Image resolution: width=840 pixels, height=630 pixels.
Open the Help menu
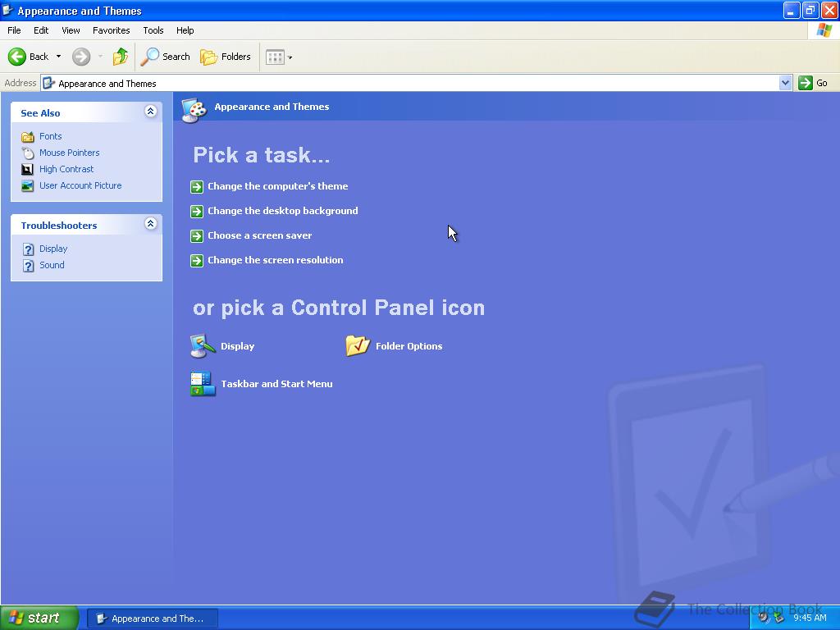pos(185,30)
